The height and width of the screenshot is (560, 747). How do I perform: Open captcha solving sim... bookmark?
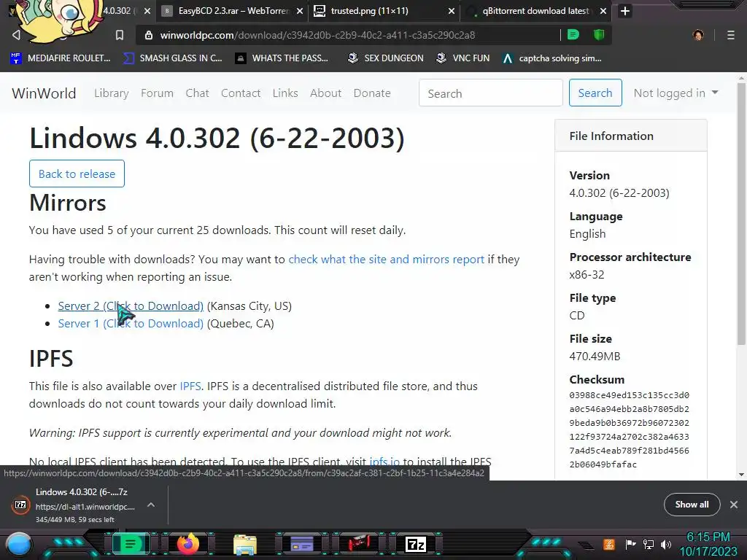[552, 58]
